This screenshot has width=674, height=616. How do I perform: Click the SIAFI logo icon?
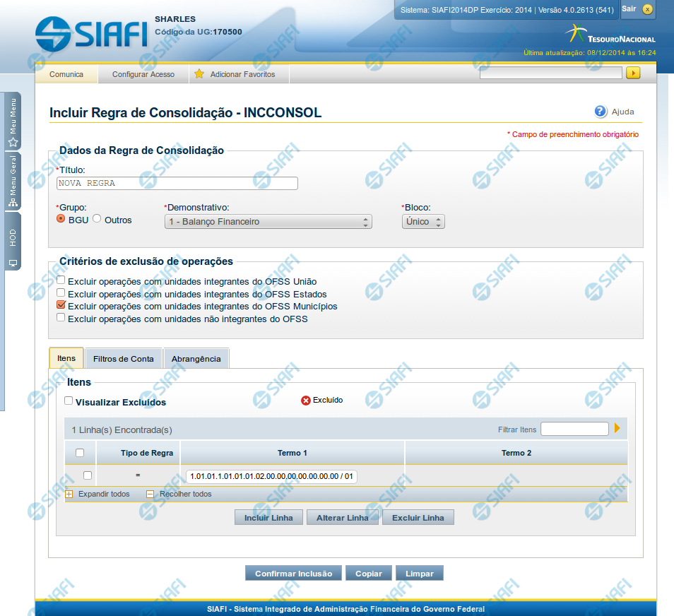[x=53, y=34]
